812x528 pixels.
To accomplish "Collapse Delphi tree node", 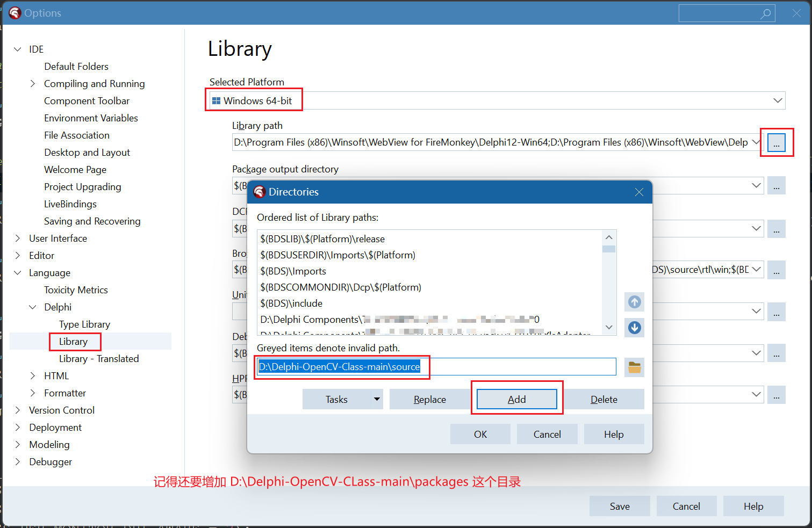I will pyautogui.click(x=33, y=307).
